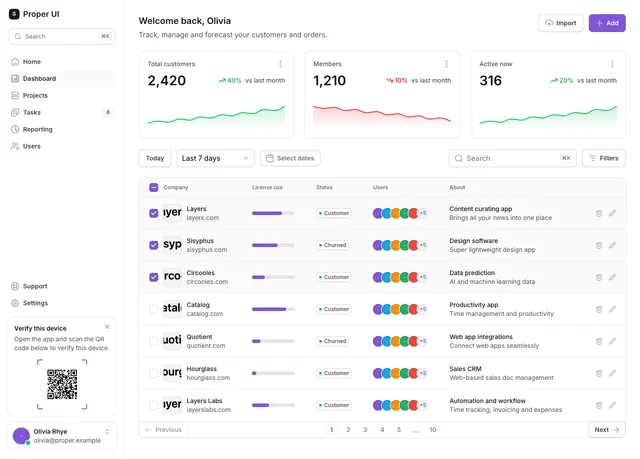Go to page 2
The image size is (640, 459).
click(x=348, y=430)
